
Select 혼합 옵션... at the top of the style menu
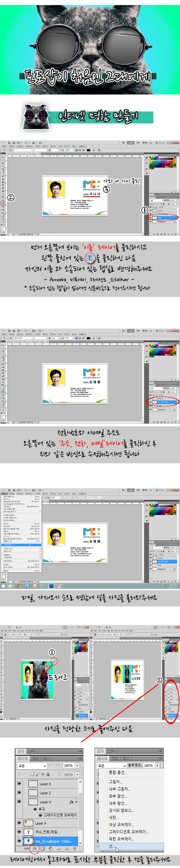pos(117,772)
